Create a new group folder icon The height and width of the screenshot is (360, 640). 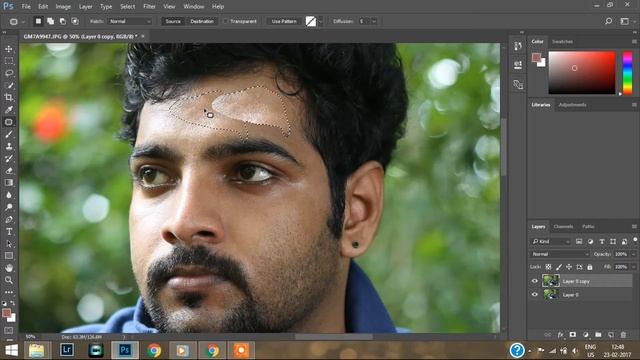(598, 335)
